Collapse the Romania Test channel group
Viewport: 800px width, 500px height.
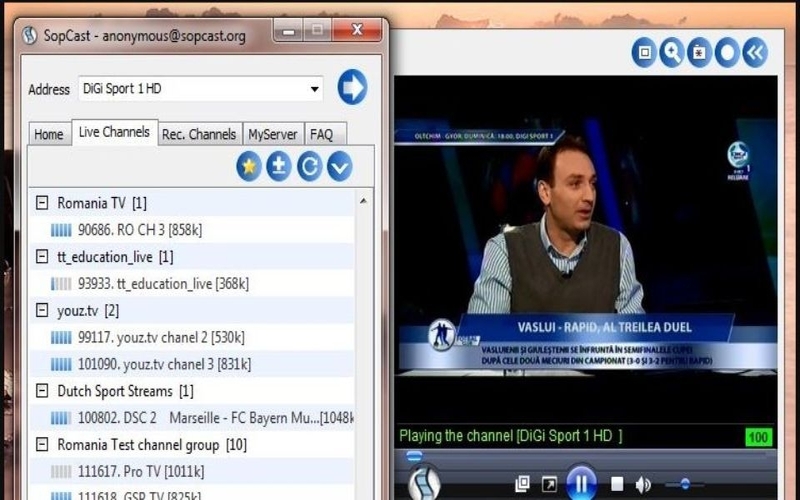pos(42,444)
